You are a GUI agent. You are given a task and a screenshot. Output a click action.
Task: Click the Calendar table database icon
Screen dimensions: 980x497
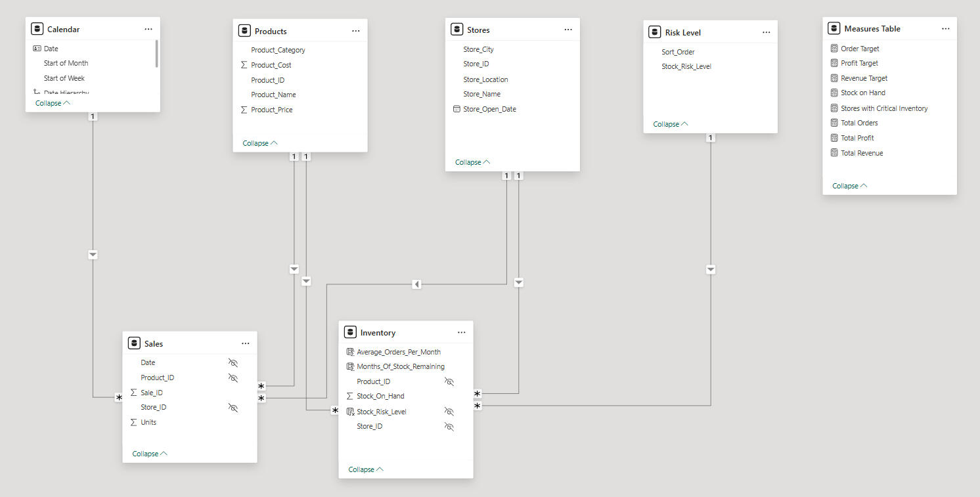[x=37, y=29]
